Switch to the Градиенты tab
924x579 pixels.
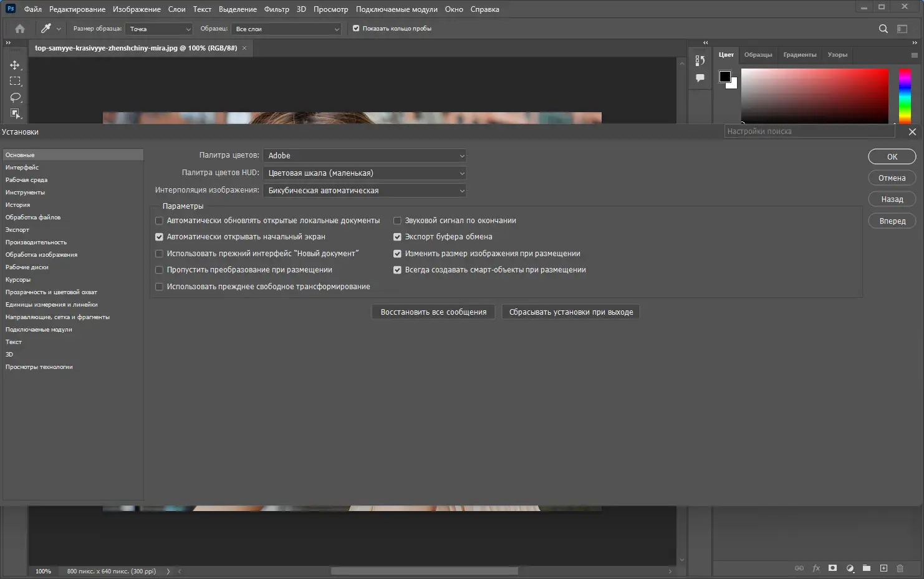pos(800,55)
